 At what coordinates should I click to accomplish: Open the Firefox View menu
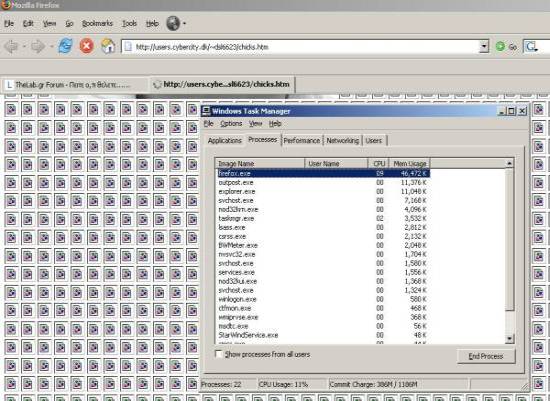pyautogui.click(x=49, y=24)
